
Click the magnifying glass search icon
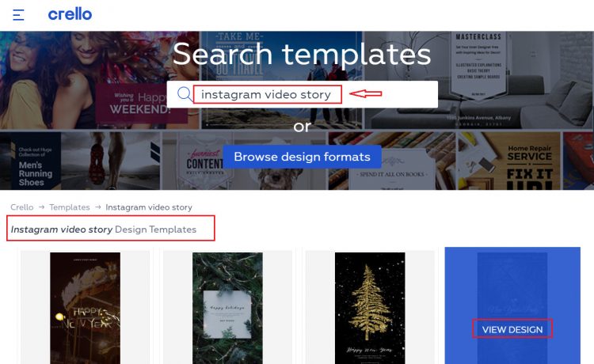[185, 94]
